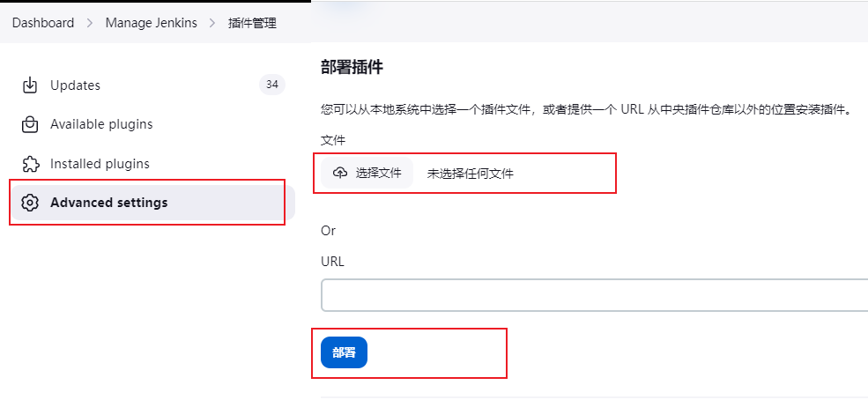Click the Advanced settings gear icon

[29, 203]
